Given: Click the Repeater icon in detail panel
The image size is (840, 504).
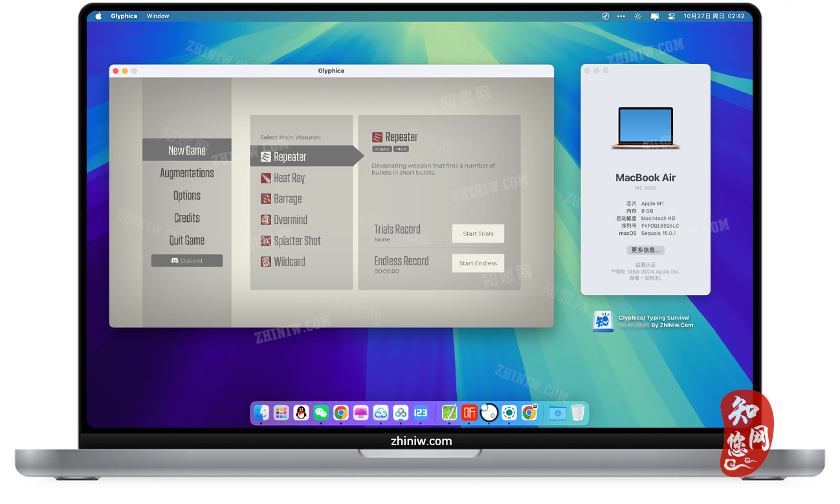Looking at the screenshot, I should pyautogui.click(x=377, y=137).
